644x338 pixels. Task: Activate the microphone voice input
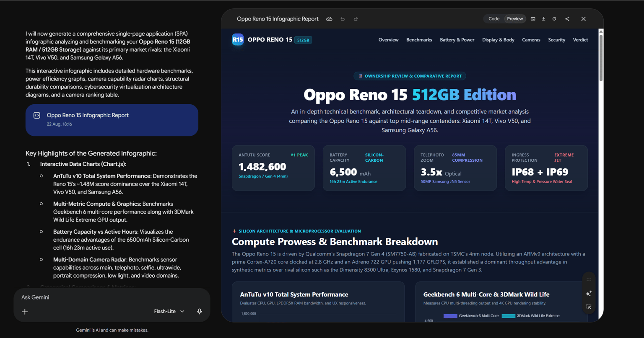point(200,311)
